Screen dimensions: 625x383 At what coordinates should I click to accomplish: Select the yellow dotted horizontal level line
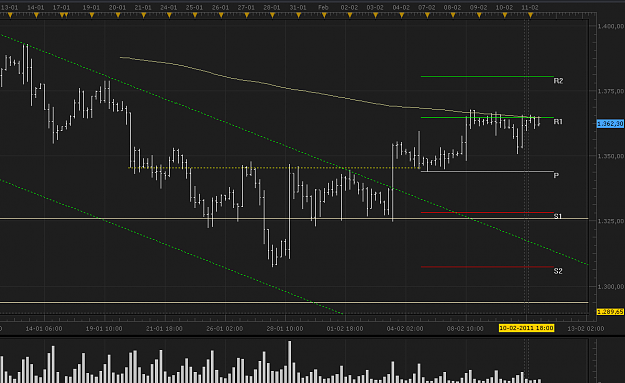point(275,168)
